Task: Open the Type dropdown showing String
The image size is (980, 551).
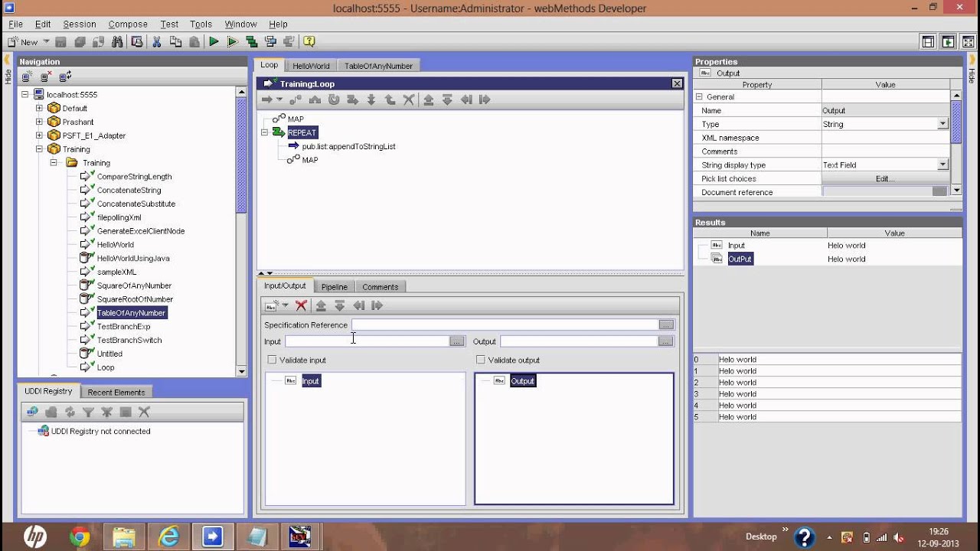Action: pos(942,124)
